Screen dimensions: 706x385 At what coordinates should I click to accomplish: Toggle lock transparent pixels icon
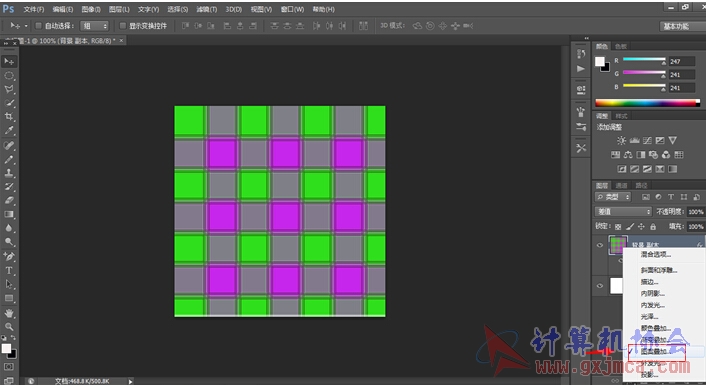[x=618, y=226]
